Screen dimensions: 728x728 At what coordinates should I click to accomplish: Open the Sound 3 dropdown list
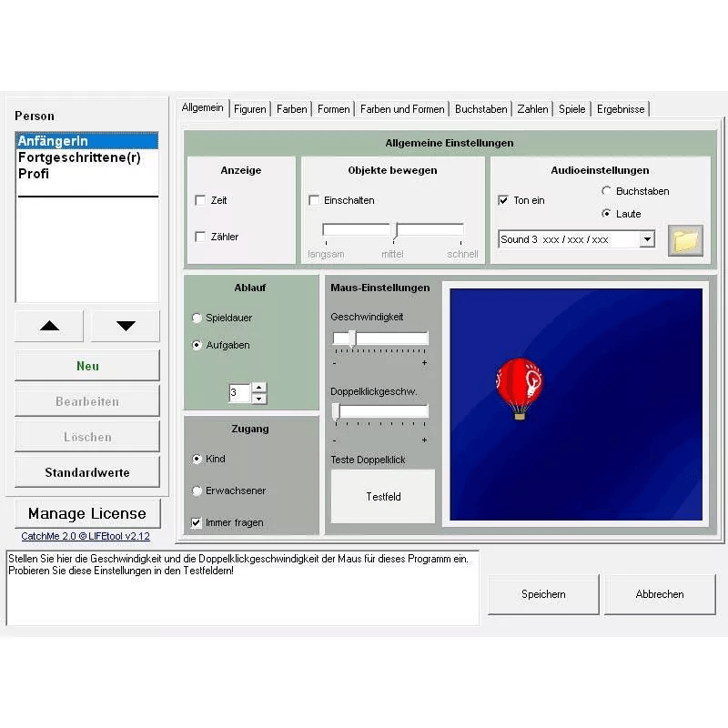click(647, 238)
